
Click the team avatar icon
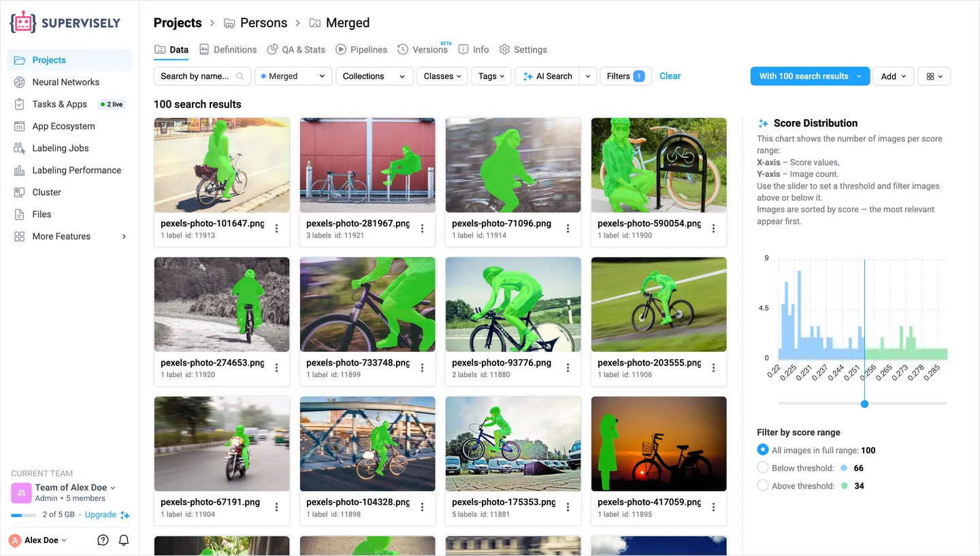[20, 492]
